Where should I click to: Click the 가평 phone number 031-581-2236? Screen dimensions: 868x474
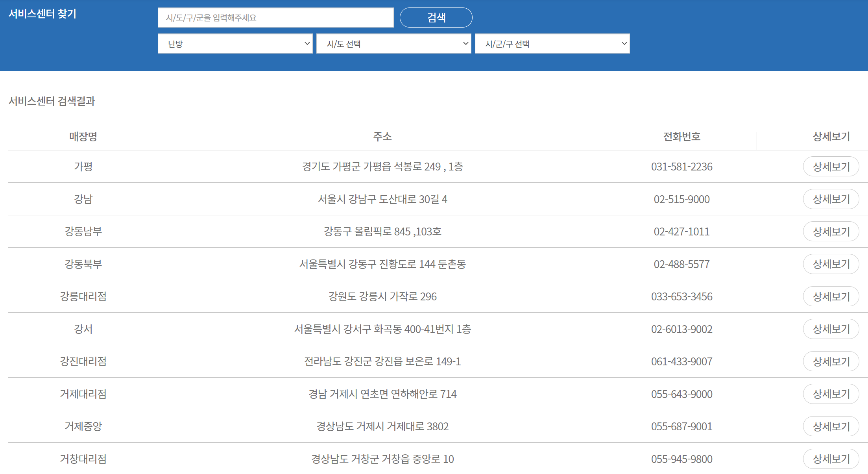point(681,167)
